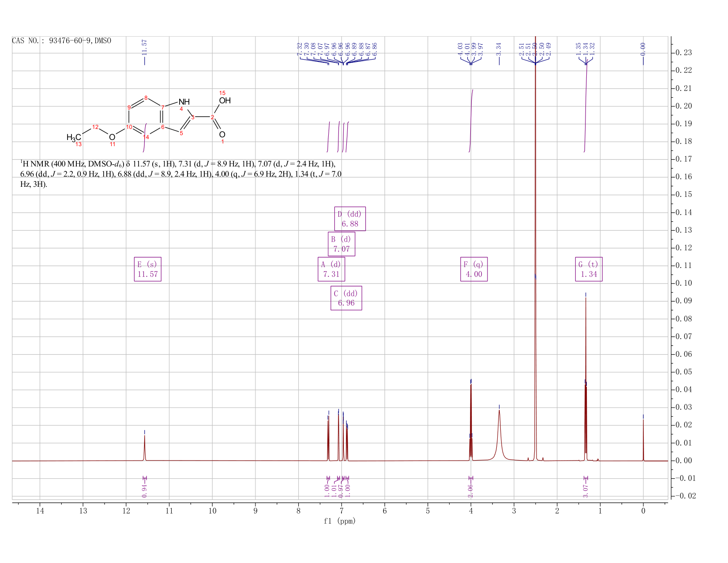728x563 pixels.
Task: Click the triplet peak near 1.34 ppm
Action: [x=585, y=380]
